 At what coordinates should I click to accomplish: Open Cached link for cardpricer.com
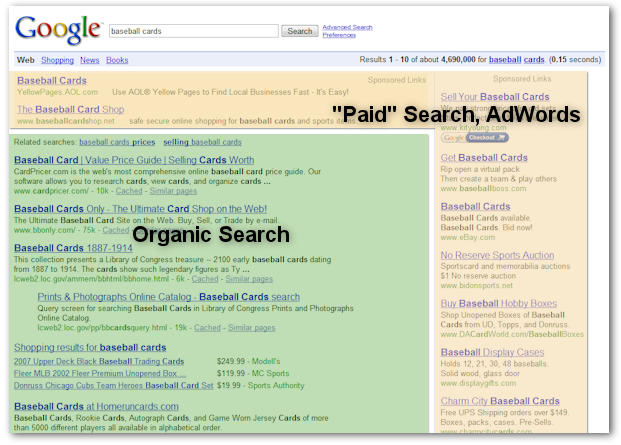click(x=129, y=191)
